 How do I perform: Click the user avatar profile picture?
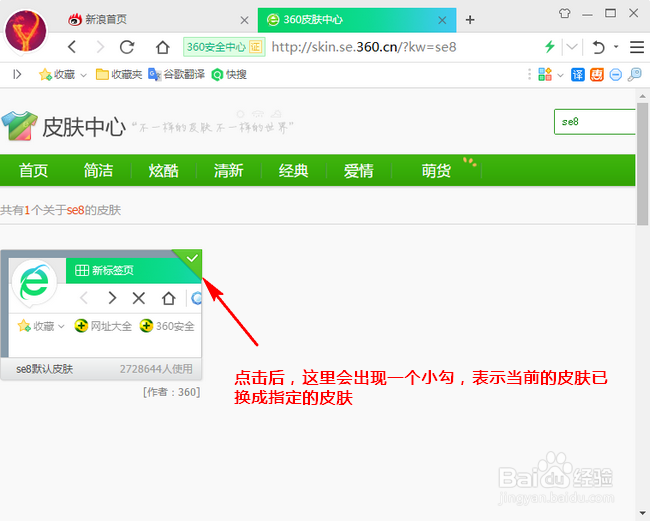click(26, 32)
